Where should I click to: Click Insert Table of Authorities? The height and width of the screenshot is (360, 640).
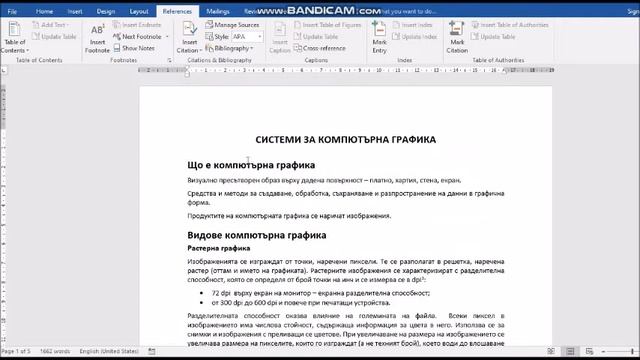tap(510, 25)
